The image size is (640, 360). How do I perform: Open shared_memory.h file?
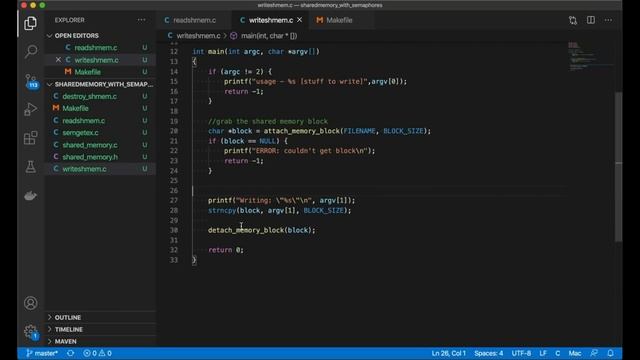(x=90, y=157)
